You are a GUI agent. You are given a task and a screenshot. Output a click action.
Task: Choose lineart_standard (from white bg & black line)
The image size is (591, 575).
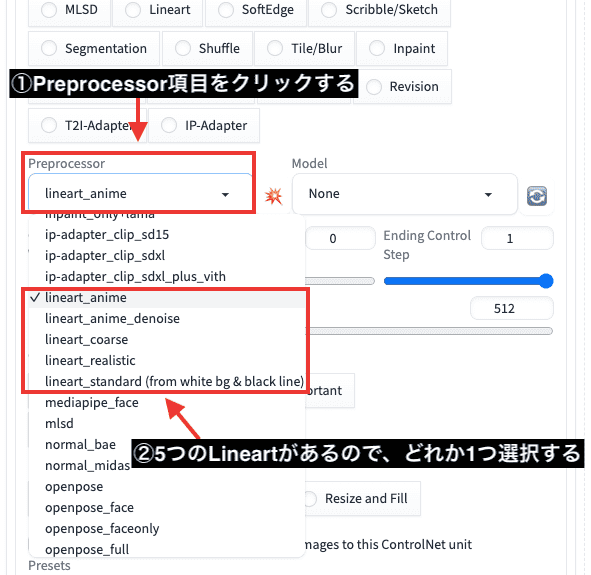coord(174,382)
